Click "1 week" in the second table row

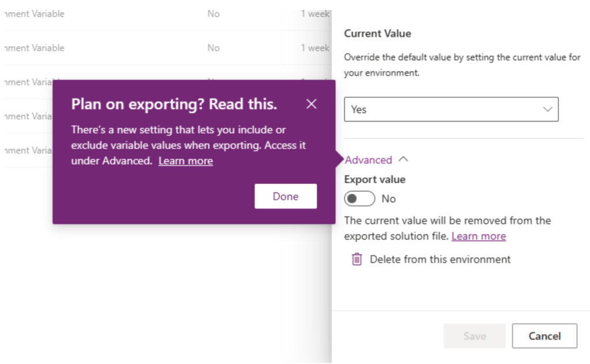[x=315, y=48]
